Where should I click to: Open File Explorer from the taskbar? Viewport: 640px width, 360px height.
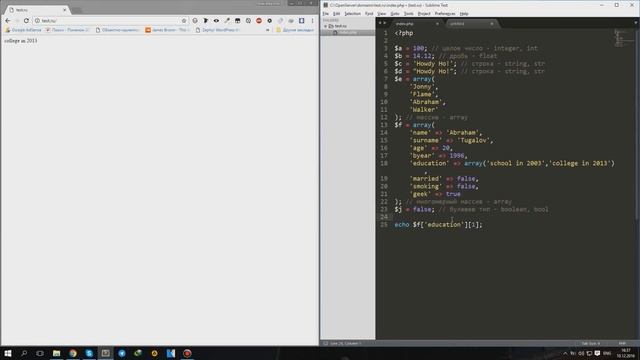coord(56,353)
